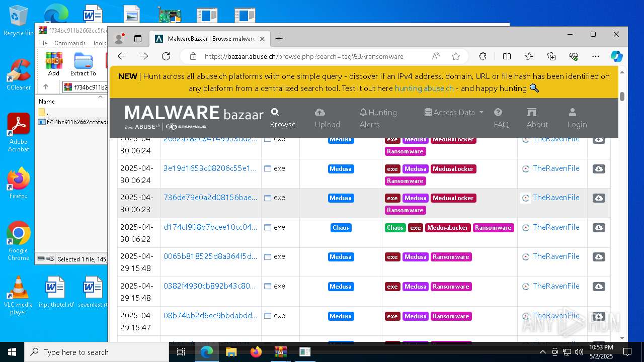Viewport: 644px width, 362px height.
Task: Open Edge split screen
Action: (507, 56)
